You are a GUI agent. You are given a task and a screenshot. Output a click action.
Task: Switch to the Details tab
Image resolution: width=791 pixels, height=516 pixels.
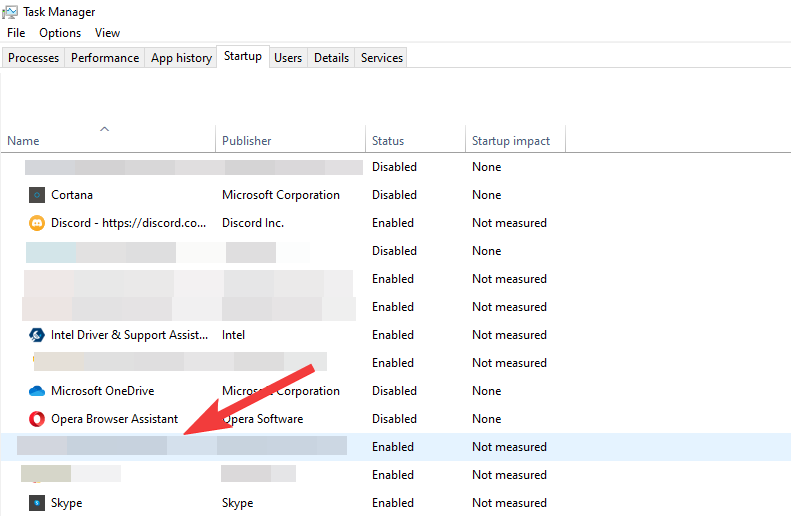tap(331, 58)
